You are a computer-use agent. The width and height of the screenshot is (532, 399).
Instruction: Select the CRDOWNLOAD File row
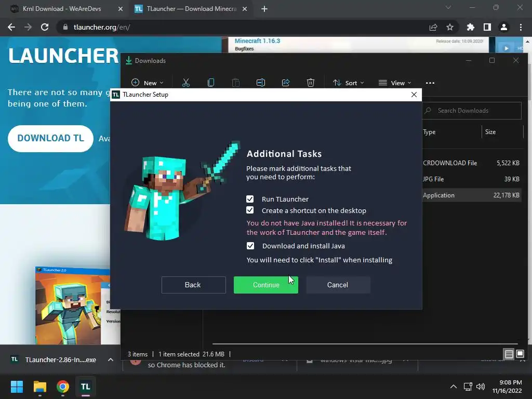pyautogui.click(x=472, y=163)
